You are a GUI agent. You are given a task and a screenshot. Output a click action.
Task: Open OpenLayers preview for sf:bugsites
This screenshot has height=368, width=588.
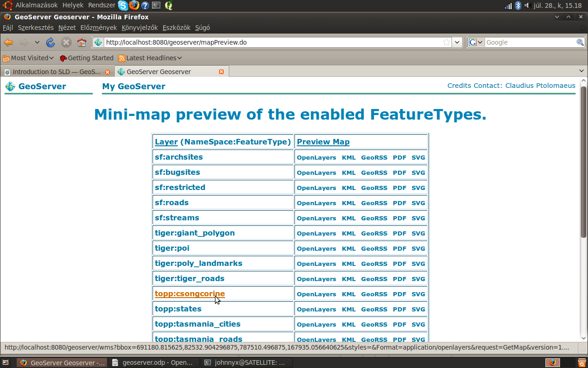pyautogui.click(x=317, y=172)
